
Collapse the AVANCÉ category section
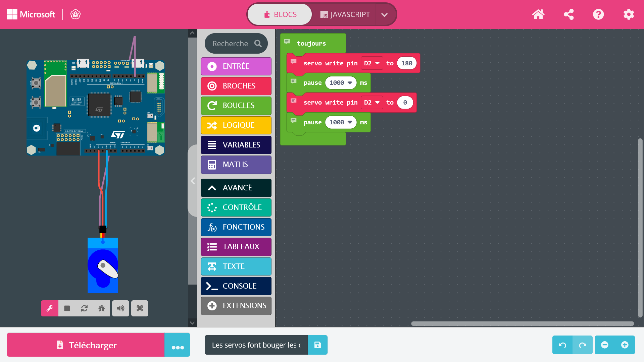coord(236,188)
